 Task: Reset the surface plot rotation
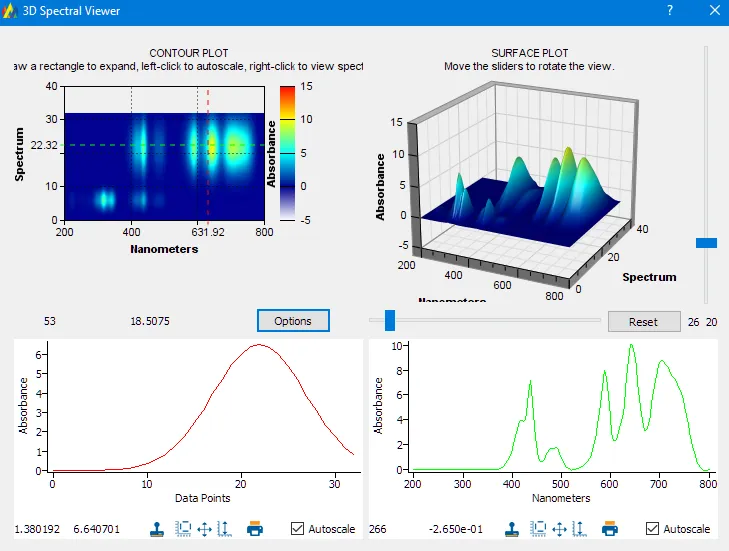644,322
